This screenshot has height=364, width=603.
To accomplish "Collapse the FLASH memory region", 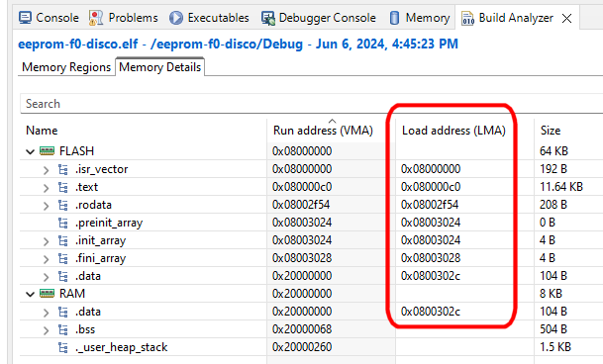I will (x=30, y=151).
